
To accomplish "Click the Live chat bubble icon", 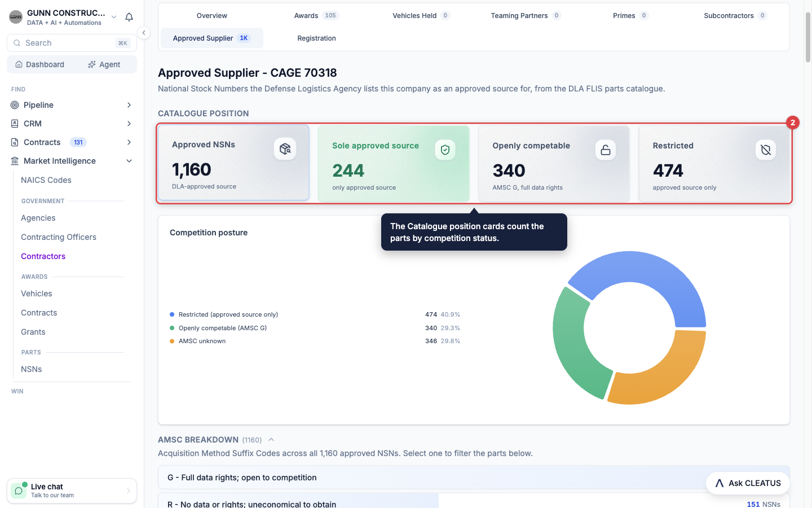I will pos(19,491).
